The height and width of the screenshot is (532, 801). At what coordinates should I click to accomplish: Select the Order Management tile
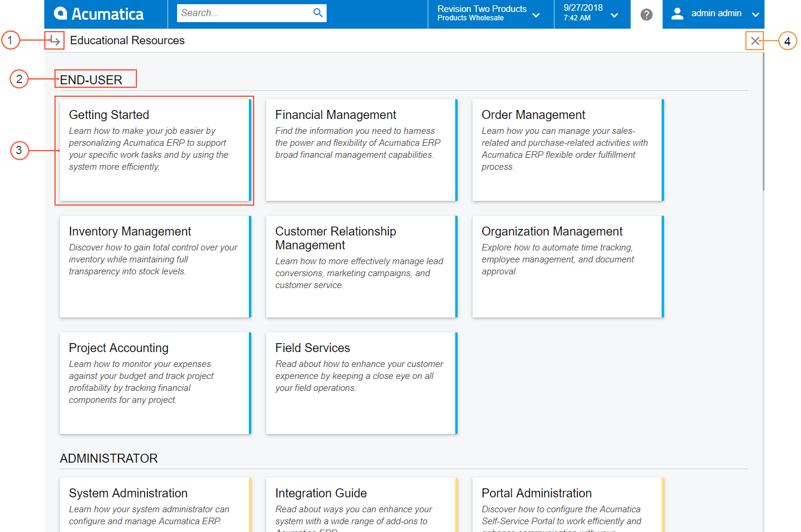tap(567, 150)
